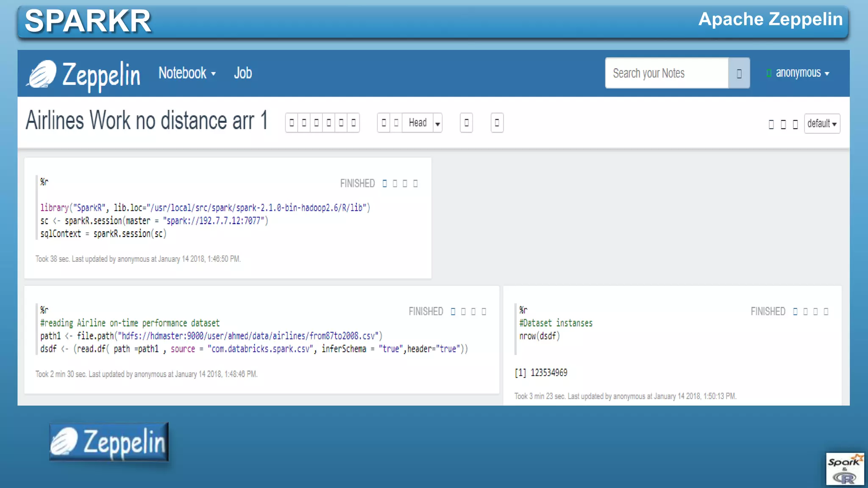Clone this note using the toolbar icon
Screen dimensions: 868x488
341,123
